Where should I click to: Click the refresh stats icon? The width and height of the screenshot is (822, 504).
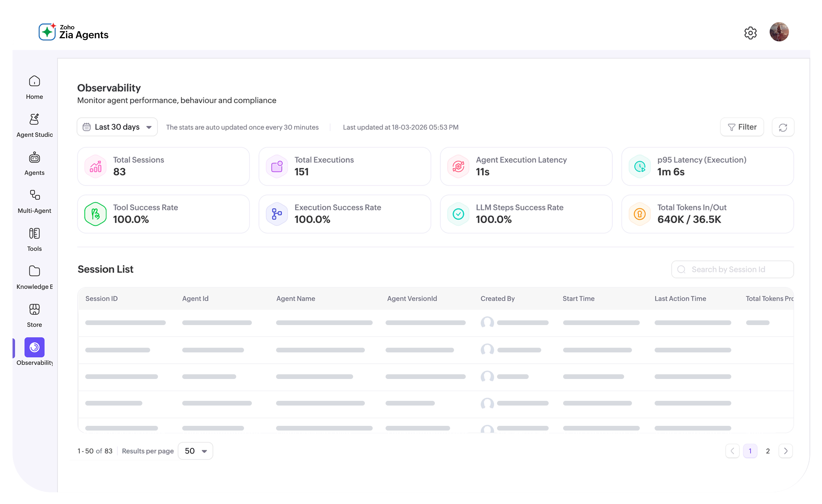point(783,127)
